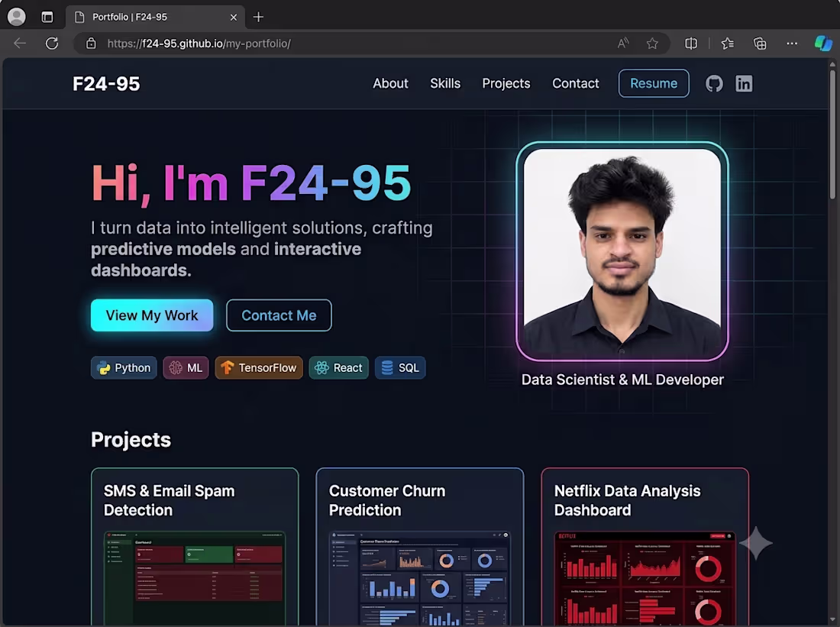Go to the Skills section
Screen dimensions: 840x627
(445, 83)
